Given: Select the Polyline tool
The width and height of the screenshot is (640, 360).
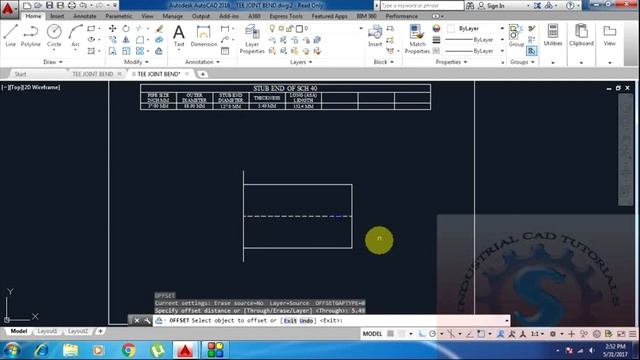Looking at the screenshot, I should click(x=31, y=35).
